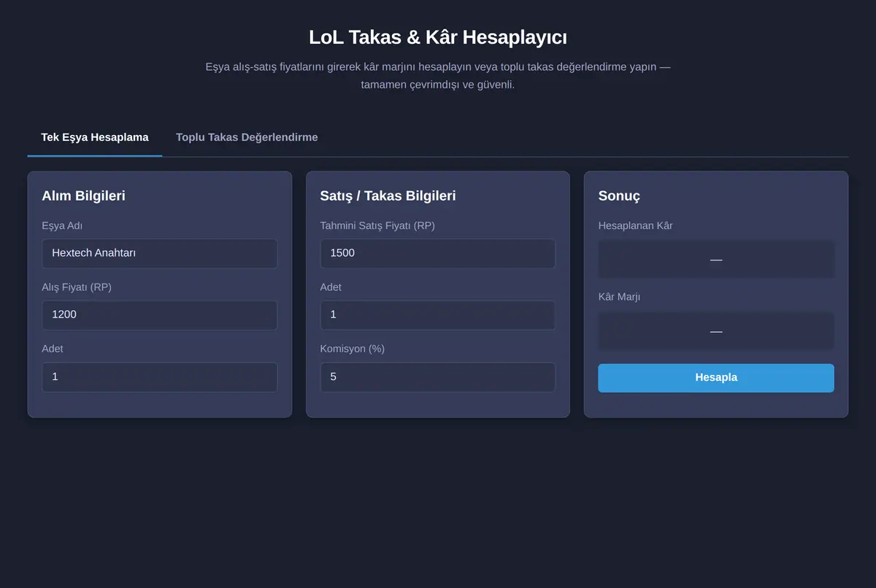
Task: Click the Eşya Adı label
Action: pos(62,226)
